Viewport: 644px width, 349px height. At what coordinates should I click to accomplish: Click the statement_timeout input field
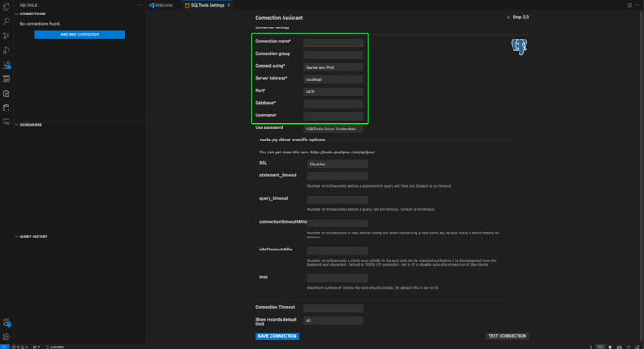[337, 177]
